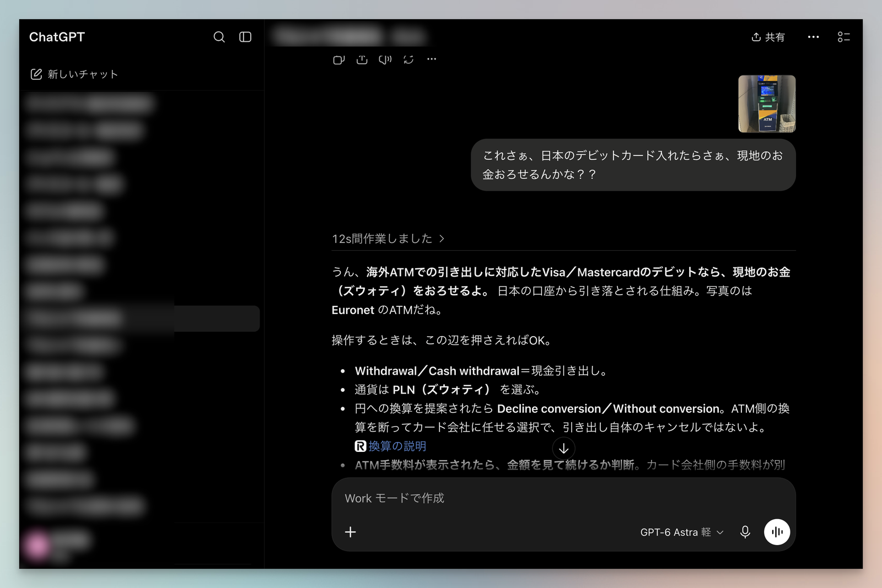Read the response aloud with the speaker icon
Image resolution: width=882 pixels, height=588 pixels.
385,60
